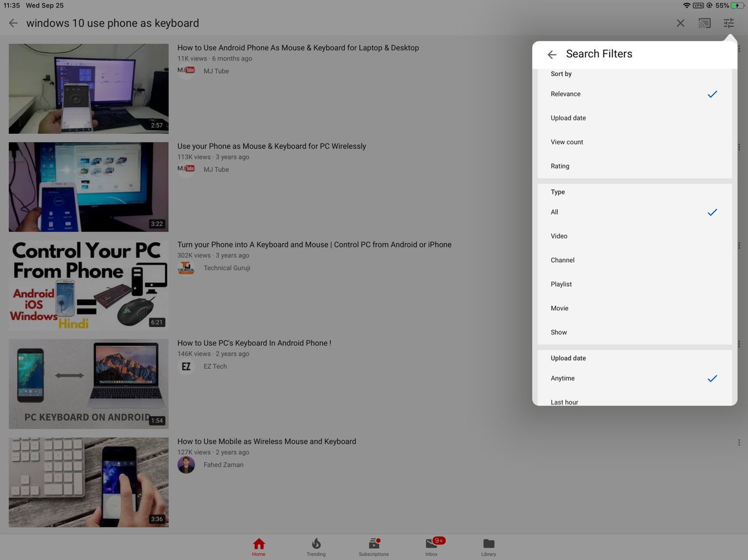
Task: Open the Trending tab
Action: 316,547
